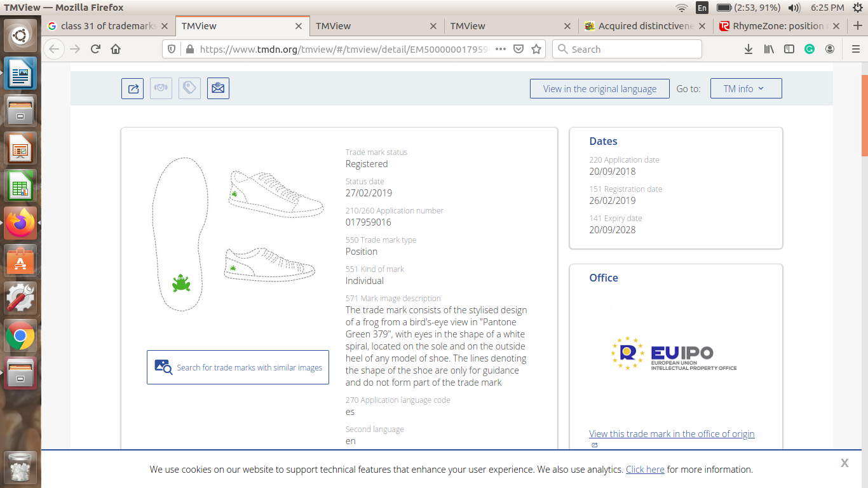The width and height of the screenshot is (868, 488).
Task: Dismiss the cookie notice with X
Action: (844, 463)
